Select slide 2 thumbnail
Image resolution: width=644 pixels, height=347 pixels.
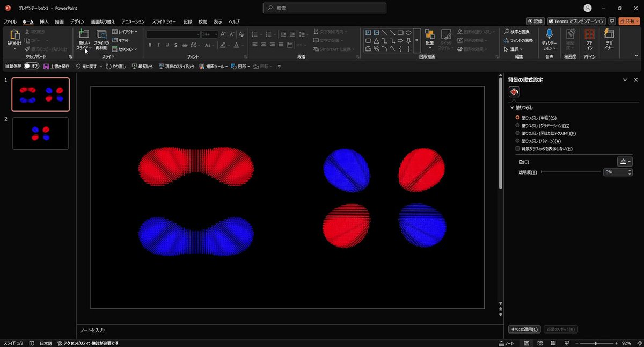click(x=41, y=133)
